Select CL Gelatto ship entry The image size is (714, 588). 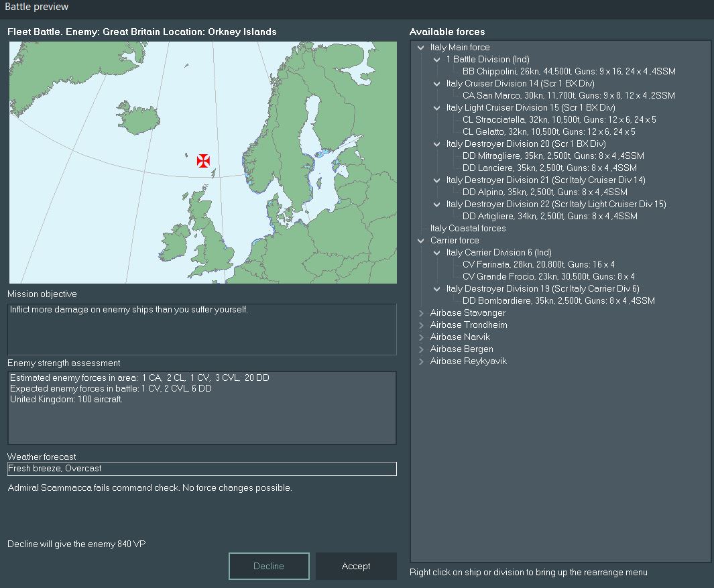click(548, 131)
